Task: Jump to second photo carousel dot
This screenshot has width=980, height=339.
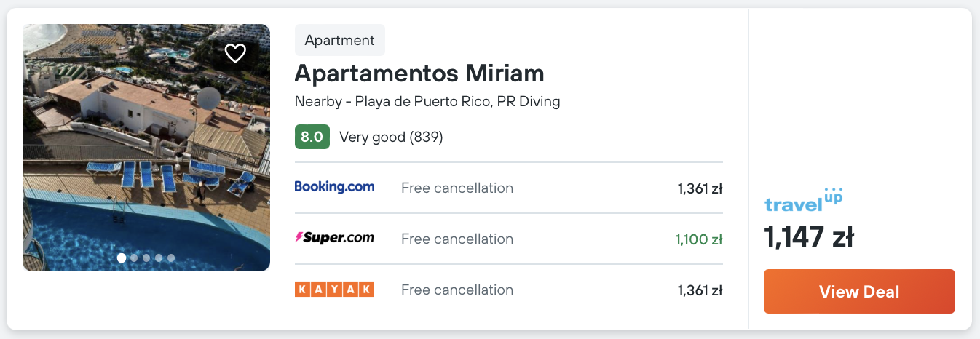Action: [x=134, y=258]
